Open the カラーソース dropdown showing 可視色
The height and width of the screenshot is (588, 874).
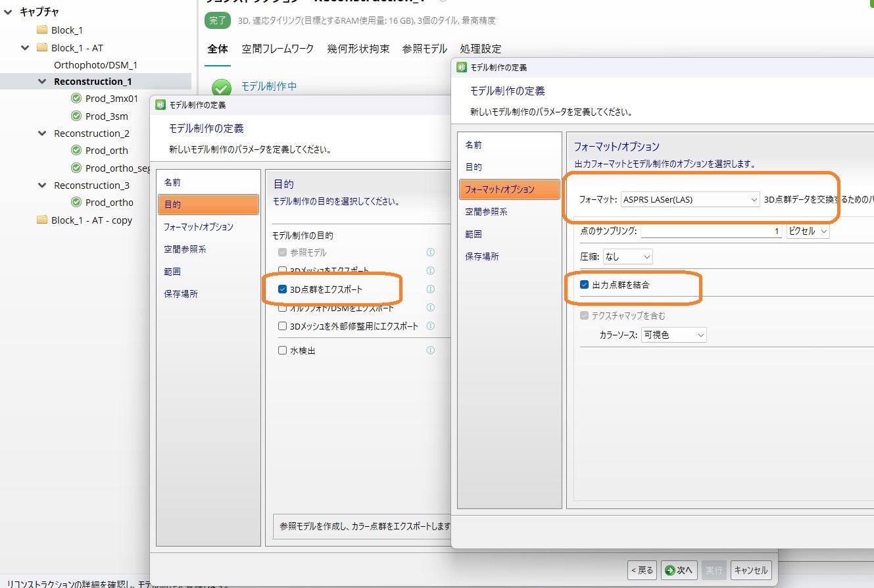coord(673,335)
